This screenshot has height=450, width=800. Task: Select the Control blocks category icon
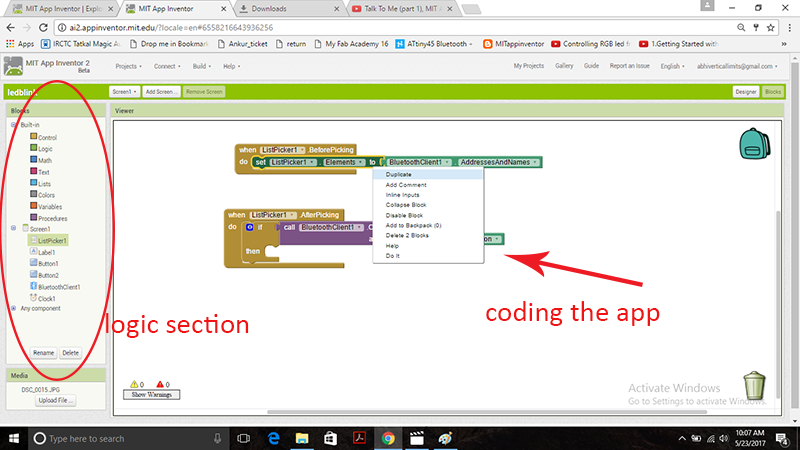34,136
